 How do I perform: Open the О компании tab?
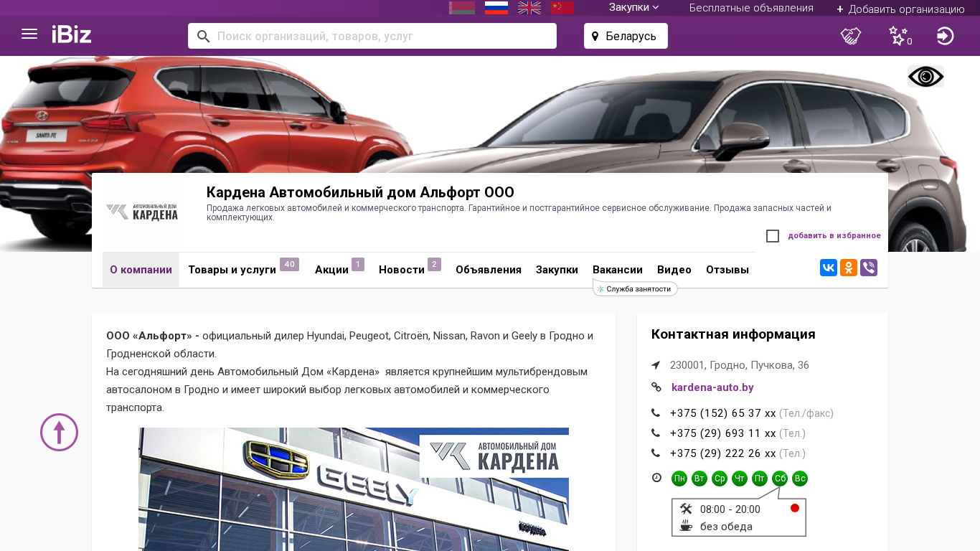tap(141, 270)
